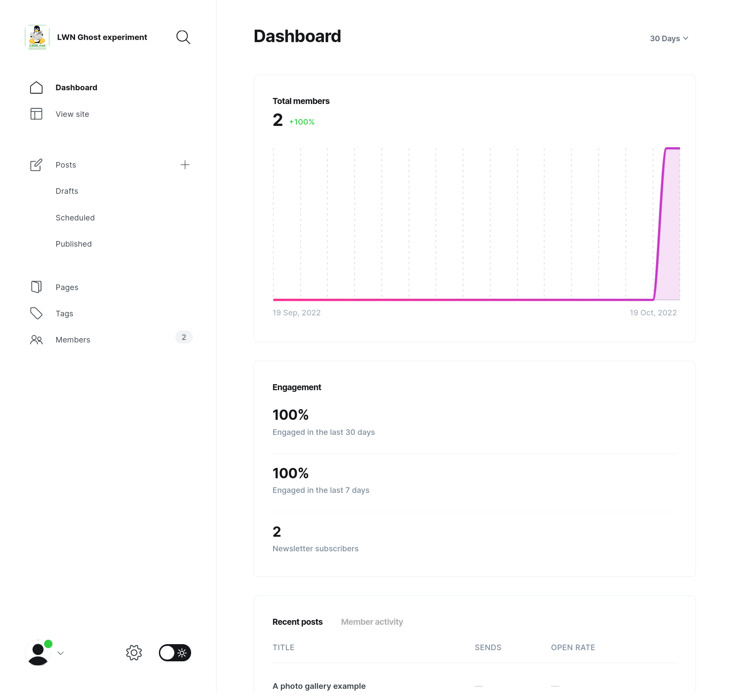Expand the user menu chevron
Image resolution: width=740 pixels, height=700 pixels.
tap(61, 653)
